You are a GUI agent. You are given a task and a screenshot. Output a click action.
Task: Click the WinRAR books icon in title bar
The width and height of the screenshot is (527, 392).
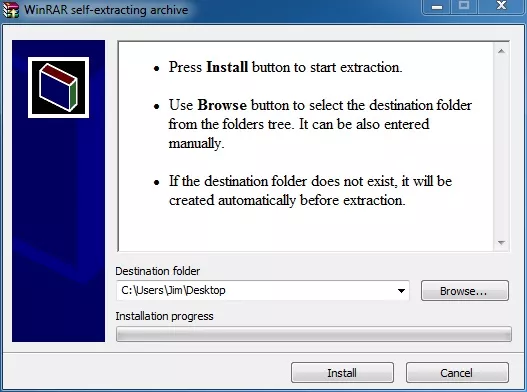10,9
